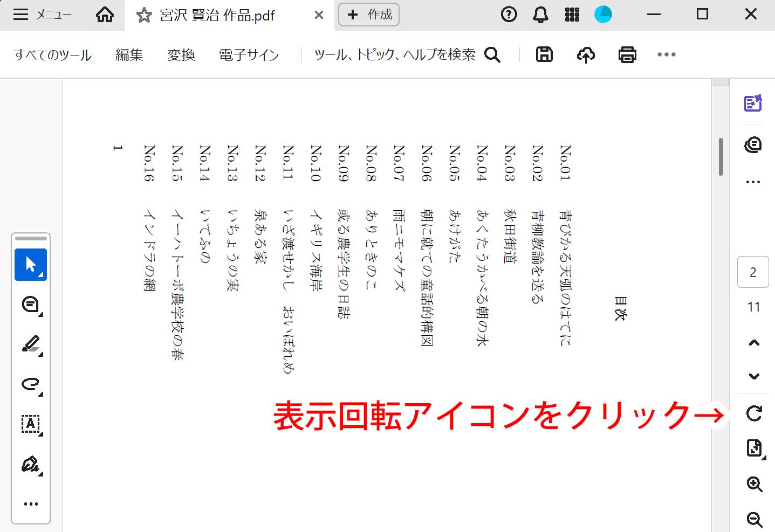Go to next page with down chevron

coord(754,376)
